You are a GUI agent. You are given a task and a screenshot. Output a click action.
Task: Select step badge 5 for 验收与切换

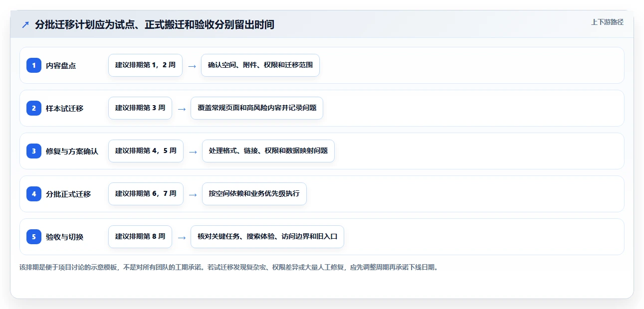coord(34,236)
